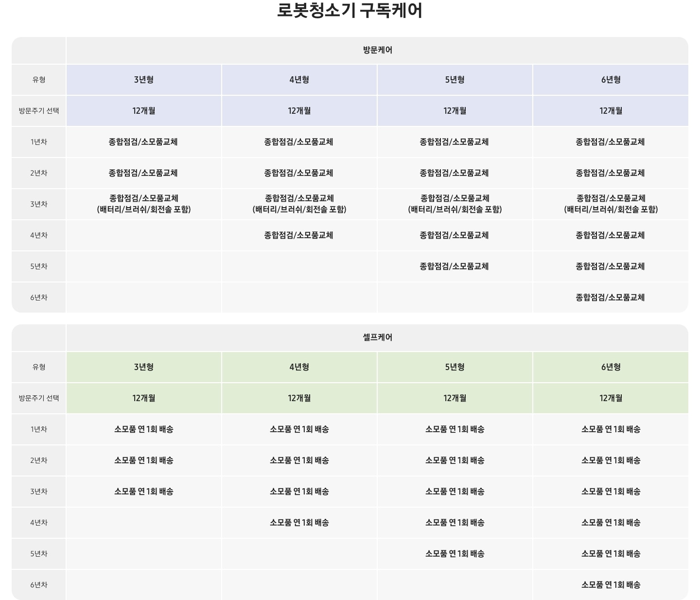Screen dimensions: 700x600
Task: Click 셀프케어 4년형 4년차 소모품 연 1회 배송
Action: point(299,523)
